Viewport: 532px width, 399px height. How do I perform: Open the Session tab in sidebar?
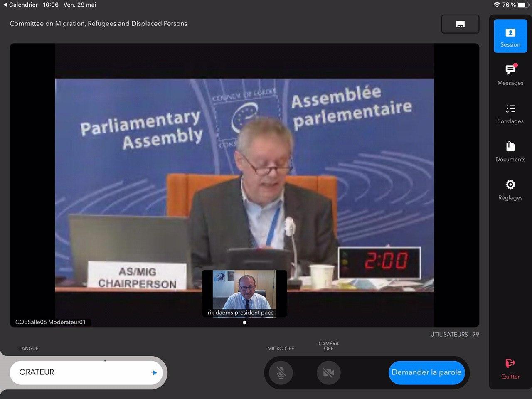510,36
